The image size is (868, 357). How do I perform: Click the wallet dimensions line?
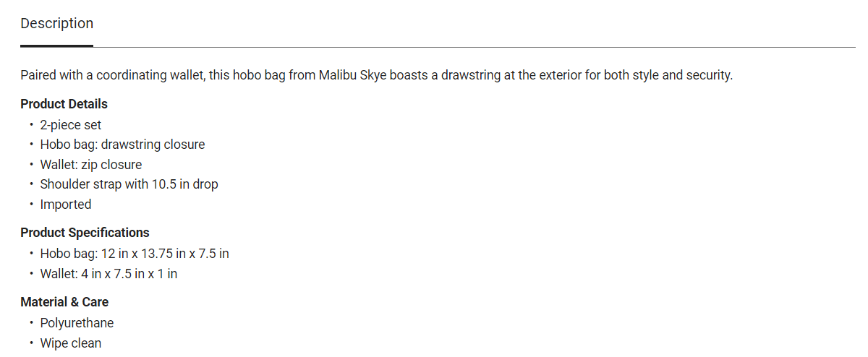pyautogui.click(x=109, y=274)
